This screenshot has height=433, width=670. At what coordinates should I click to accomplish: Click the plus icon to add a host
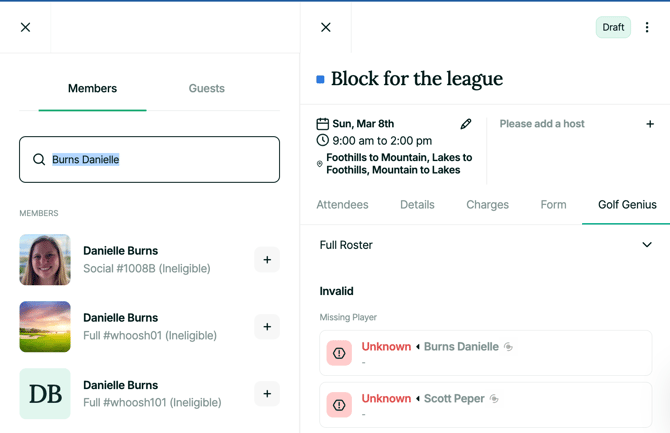coord(650,124)
